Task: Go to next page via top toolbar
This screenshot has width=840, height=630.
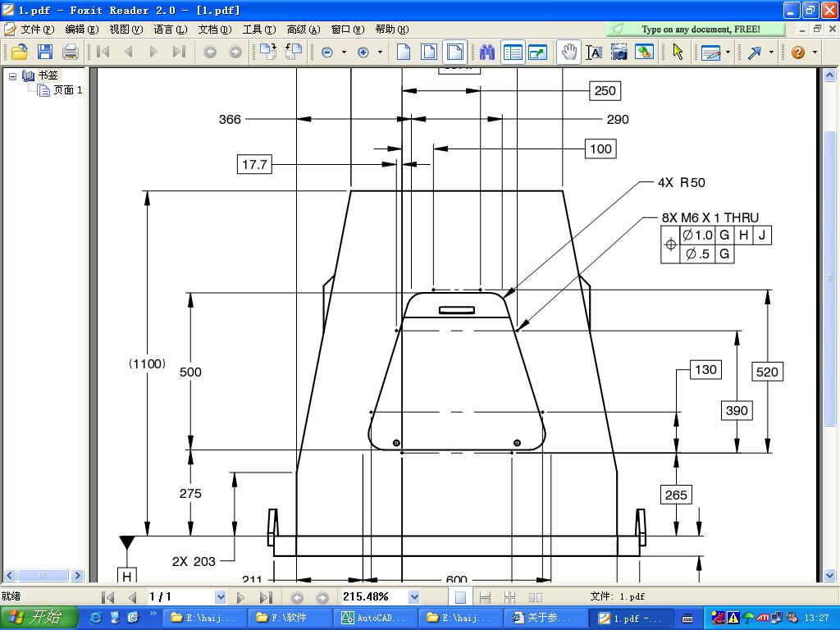Action: (153, 52)
